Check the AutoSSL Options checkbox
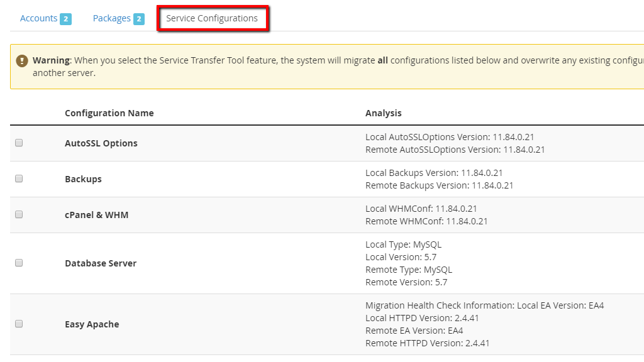Image resolution: width=644 pixels, height=362 pixels. (19, 143)
